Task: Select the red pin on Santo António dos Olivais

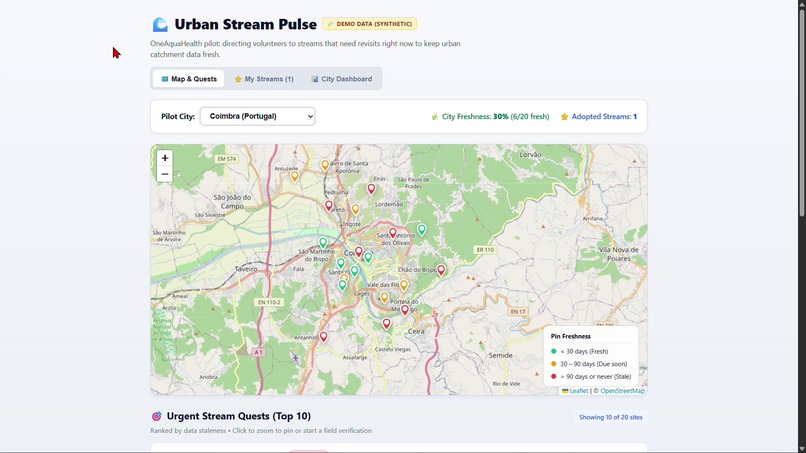Action: tap(393, 233)
